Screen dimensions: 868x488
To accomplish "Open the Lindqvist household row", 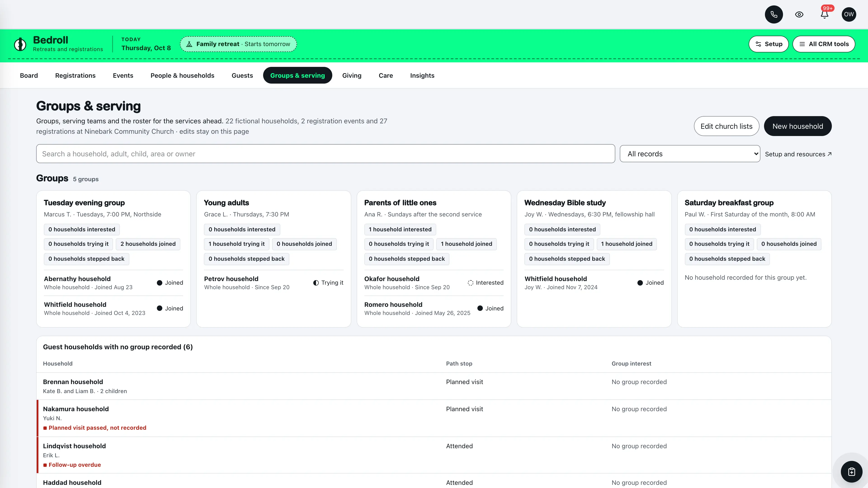I will pos(434,455).
